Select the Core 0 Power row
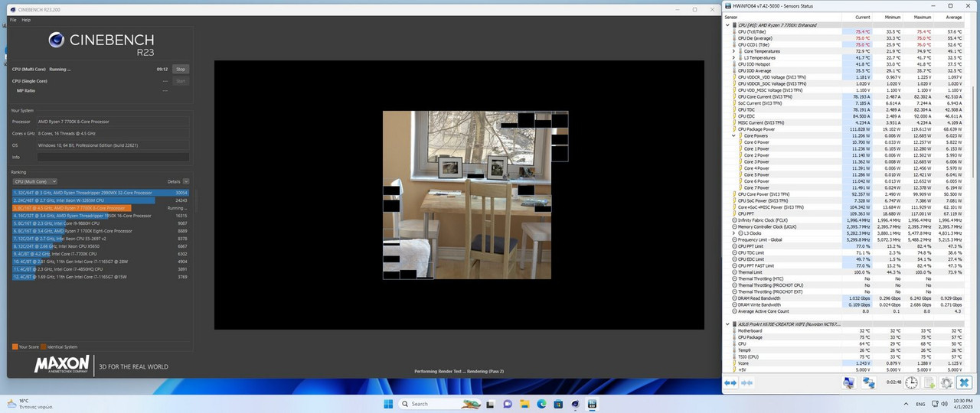980x413 pixels. click(x=844, y=142)
